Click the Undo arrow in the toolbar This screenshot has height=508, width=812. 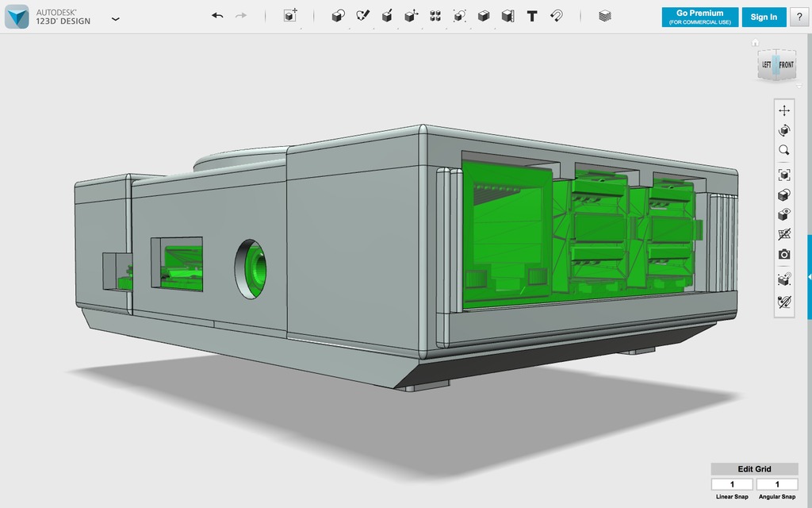click(217, 16)
